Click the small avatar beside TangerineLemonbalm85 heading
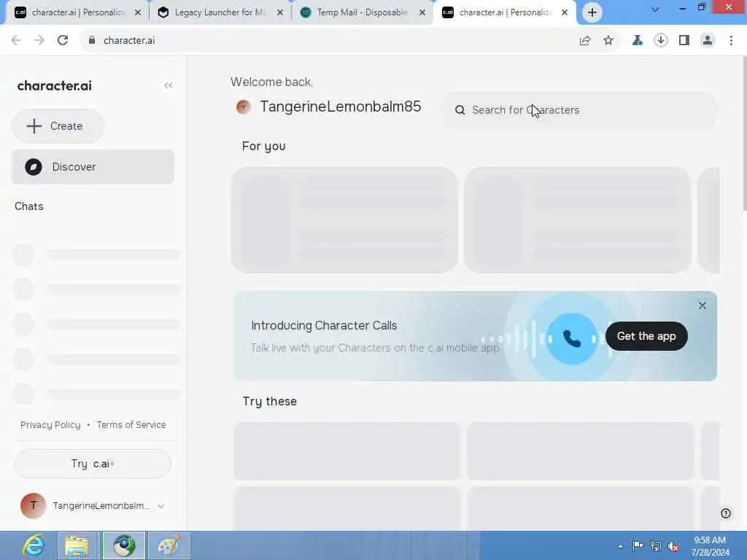 244,107
